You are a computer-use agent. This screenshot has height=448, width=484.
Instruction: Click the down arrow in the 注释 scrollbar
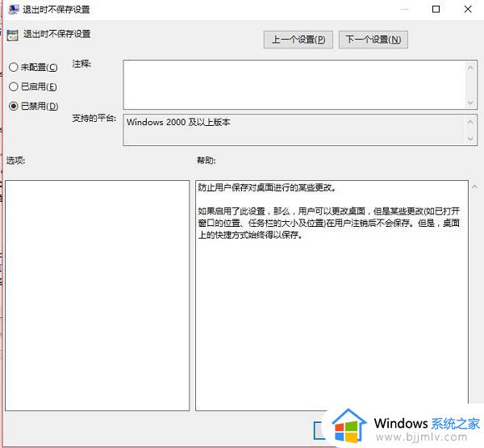470,103
